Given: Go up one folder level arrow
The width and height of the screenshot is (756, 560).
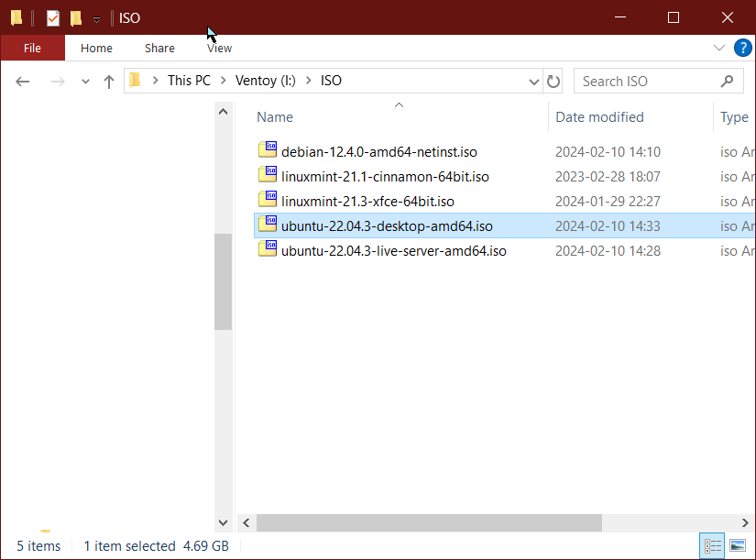Looking at the screenshot, I should pos(109,81).
